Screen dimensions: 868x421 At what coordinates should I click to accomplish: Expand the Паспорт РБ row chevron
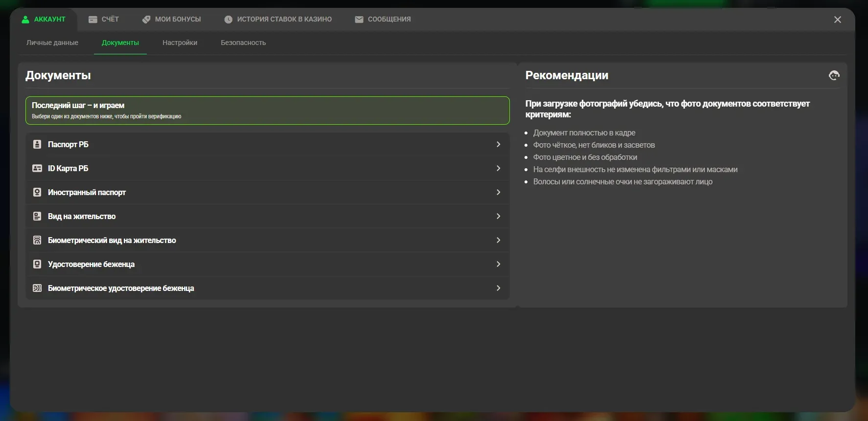(498, 144)
